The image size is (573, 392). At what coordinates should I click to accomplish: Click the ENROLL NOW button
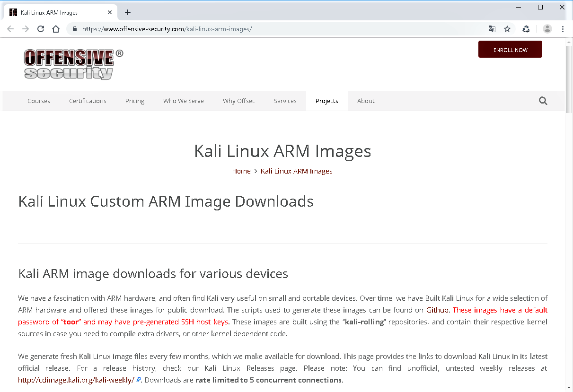pyautogui.click(x=510, y=50)
